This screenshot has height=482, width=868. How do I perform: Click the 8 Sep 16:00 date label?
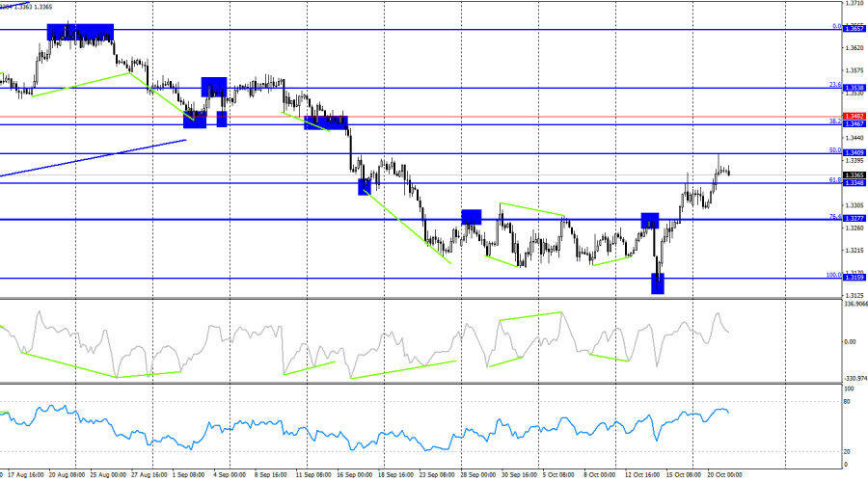pyautogui.click(x=271, y=475)
